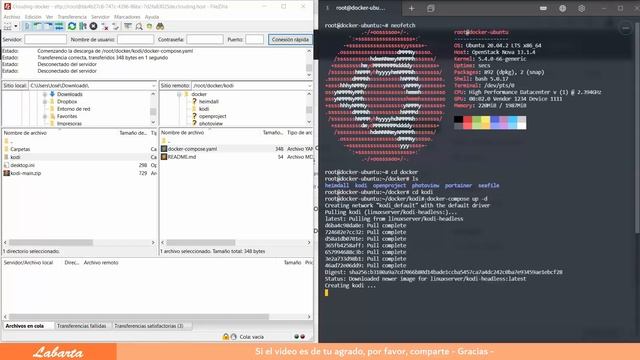The width and height of the screenshot is (640, 360).
Task: Sort remote files by Tipo de archivo
Action: (x=299, y=133)
